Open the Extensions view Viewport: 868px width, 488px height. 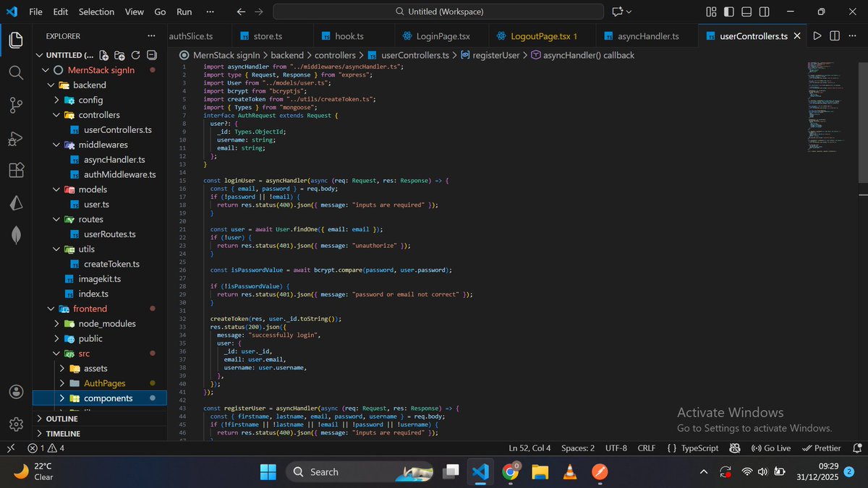pos(16,171)
